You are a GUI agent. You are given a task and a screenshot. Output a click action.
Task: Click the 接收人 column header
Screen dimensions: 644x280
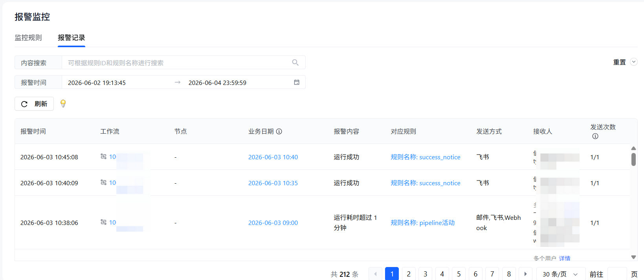(x=543, y=131)
